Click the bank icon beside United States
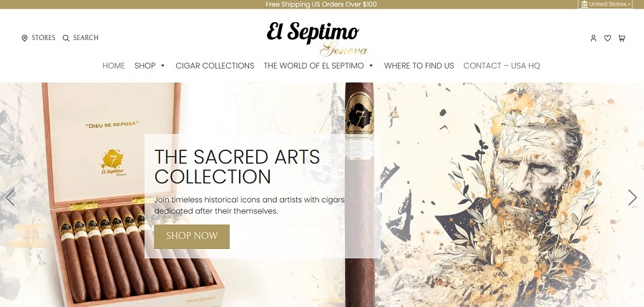 (585, 4)
